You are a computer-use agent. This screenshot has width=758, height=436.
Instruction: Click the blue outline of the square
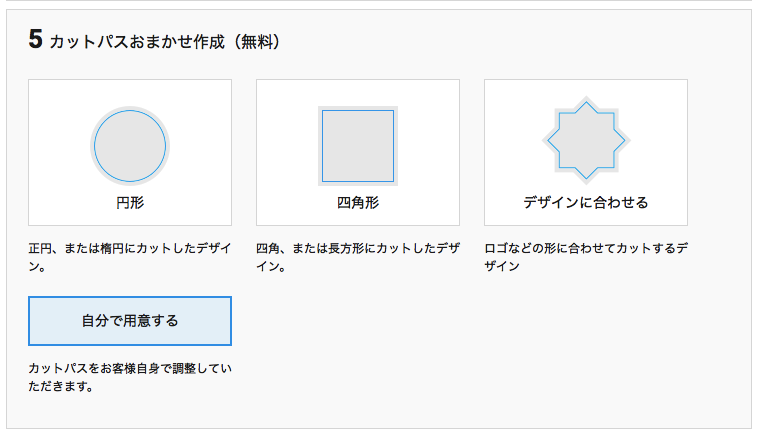click(322, 146)
